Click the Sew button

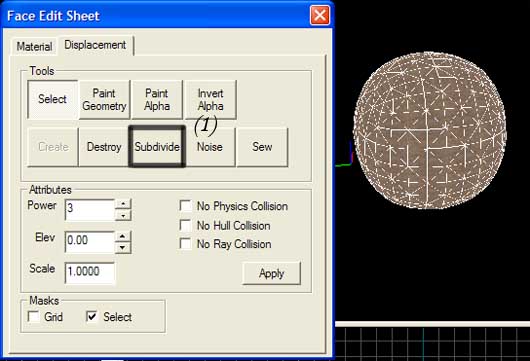[x=262, y=147]
